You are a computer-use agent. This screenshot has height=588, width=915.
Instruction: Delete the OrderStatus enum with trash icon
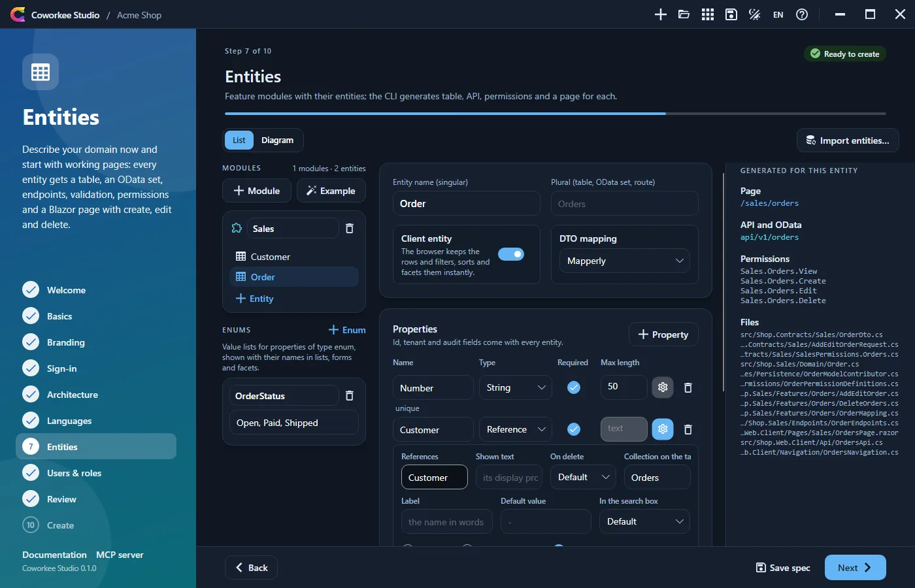[350, 395]
